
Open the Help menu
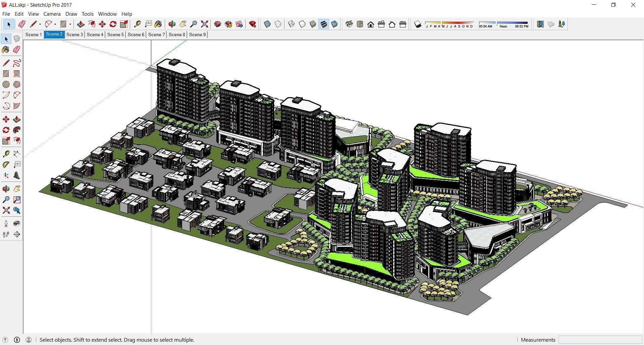[x=126, y=14]
